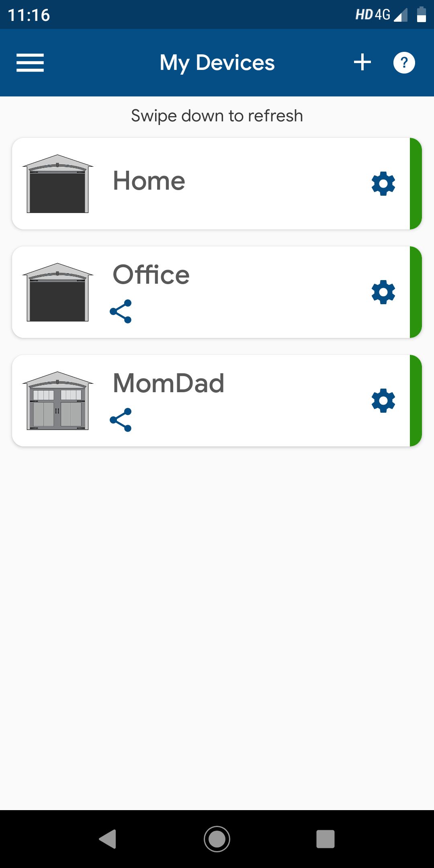Image resolution: width=434 pixels, height=868 pixels.
Task: Tap the green status bar on MomDad card
Action: [x=416, y=401]
